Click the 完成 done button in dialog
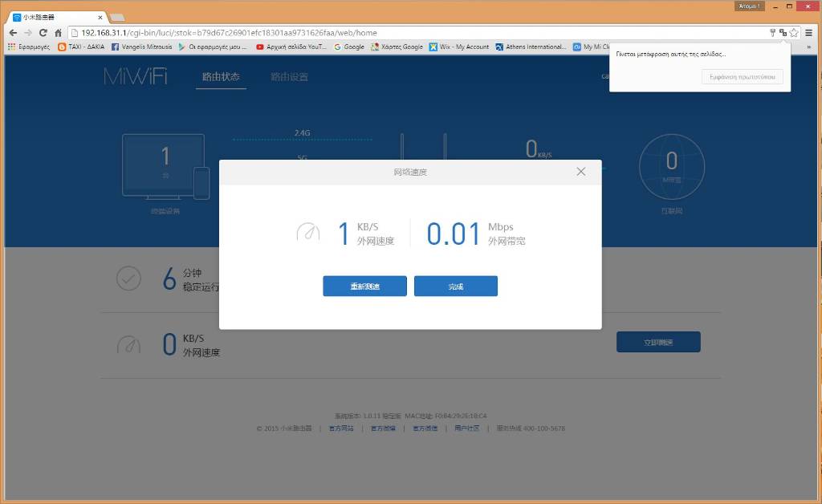Viewport: 822px width, 504px height. tap(455, 287)
